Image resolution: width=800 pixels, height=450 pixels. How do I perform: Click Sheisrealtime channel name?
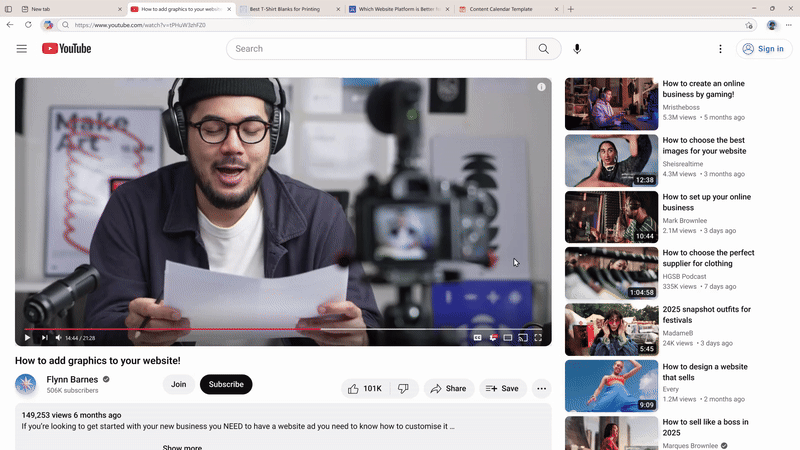point(683,164)
